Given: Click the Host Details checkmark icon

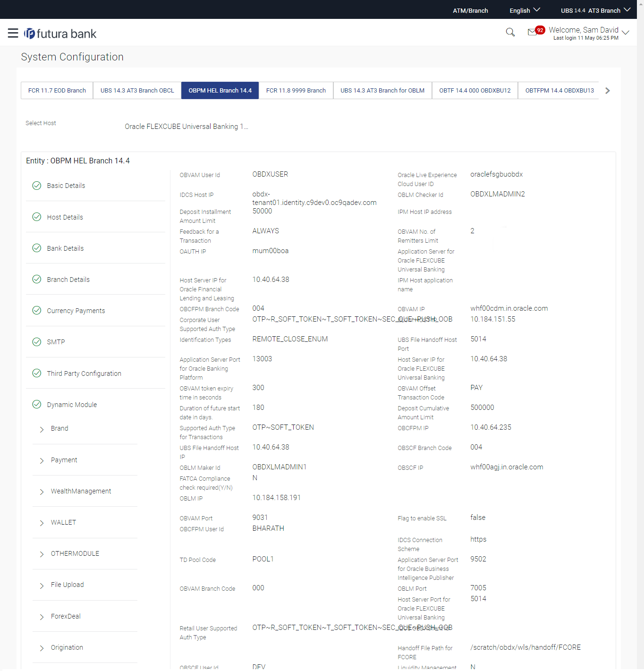Looking at the screenshot, I should pos(37,217).
